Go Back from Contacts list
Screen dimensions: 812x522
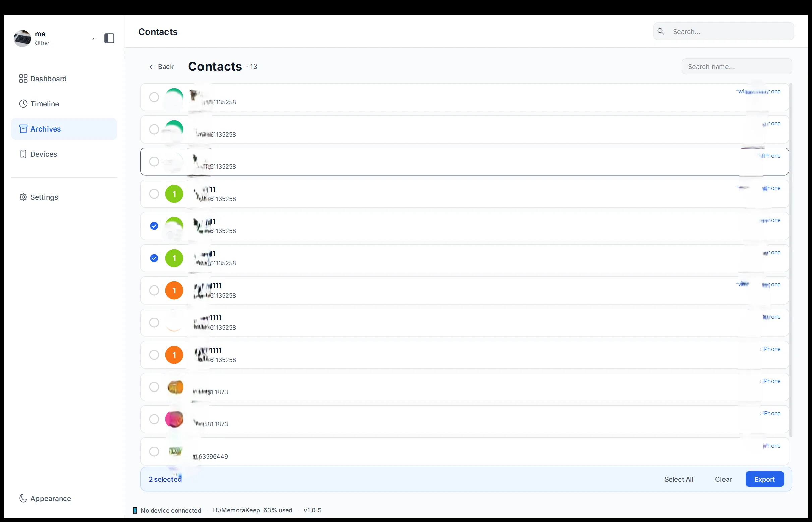[x=161, y=67]
